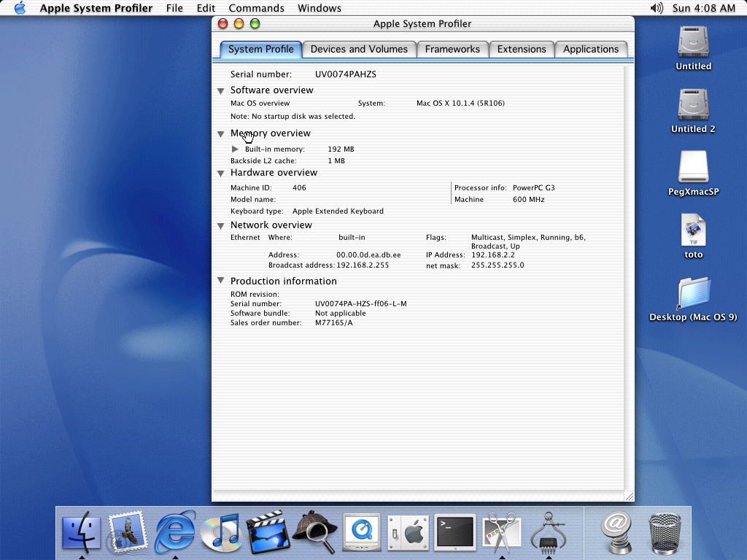Viewport: 747px width, 560px height.
Task: Launch the Mail stamp icon in Dock
Action: (x=127, y=532)
